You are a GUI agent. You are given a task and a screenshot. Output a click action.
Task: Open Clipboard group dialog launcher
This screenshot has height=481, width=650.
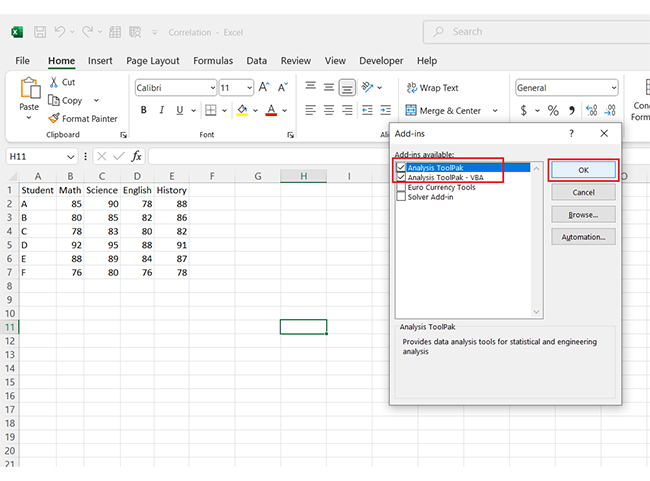pos(123,135)
